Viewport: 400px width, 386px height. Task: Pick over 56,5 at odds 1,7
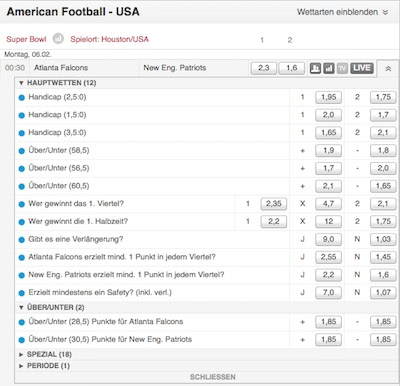click(x=328, y=168)
